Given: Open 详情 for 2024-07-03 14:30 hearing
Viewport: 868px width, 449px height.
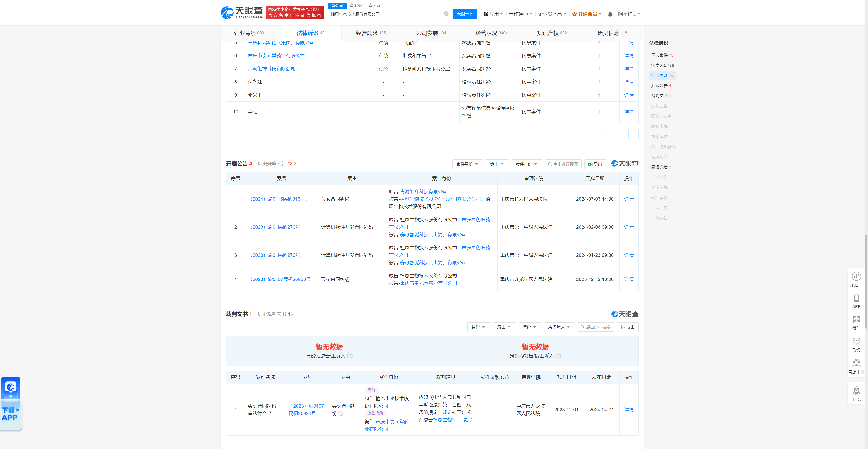Looking at the screenshot, I should click(x=628, y=199).
